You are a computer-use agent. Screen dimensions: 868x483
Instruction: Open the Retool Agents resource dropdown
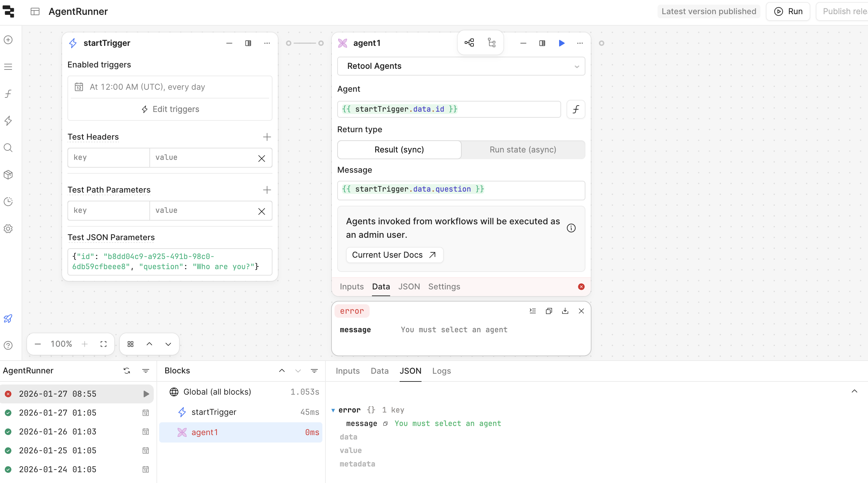pos(461,66)
